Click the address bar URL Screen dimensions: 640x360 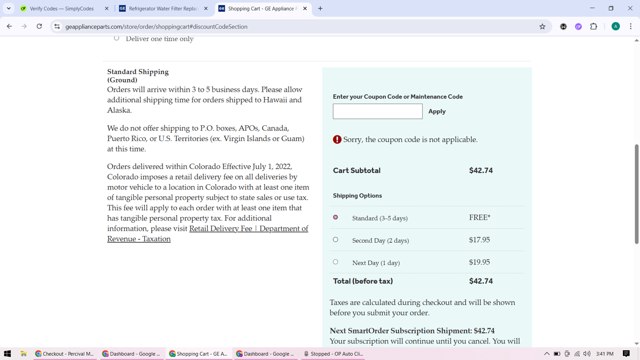(x=156, y=27)
